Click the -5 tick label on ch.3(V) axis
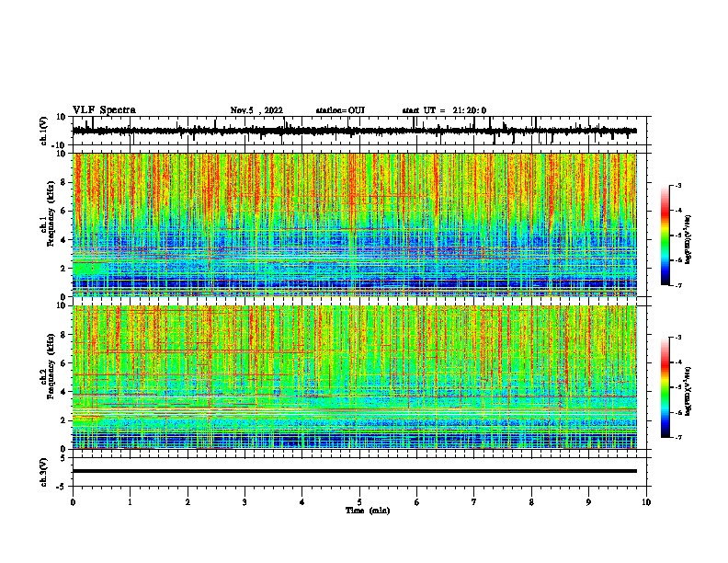728x563 pixels. coord(63,487)
